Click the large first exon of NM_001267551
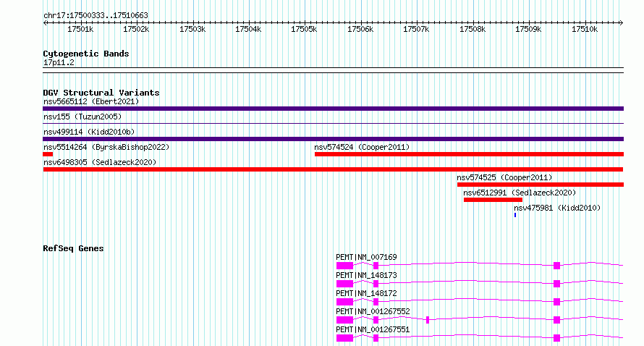644x346 pixels. click(344, 338)
